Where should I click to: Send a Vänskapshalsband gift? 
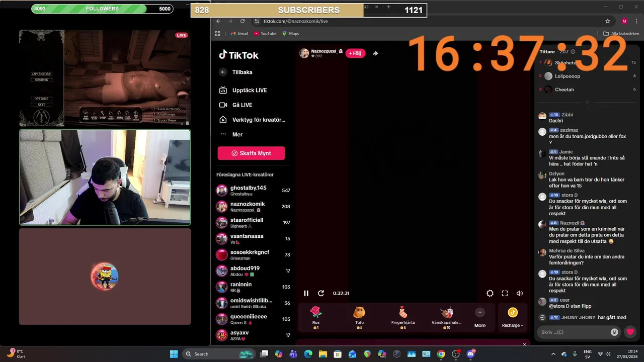click(446, 318)
